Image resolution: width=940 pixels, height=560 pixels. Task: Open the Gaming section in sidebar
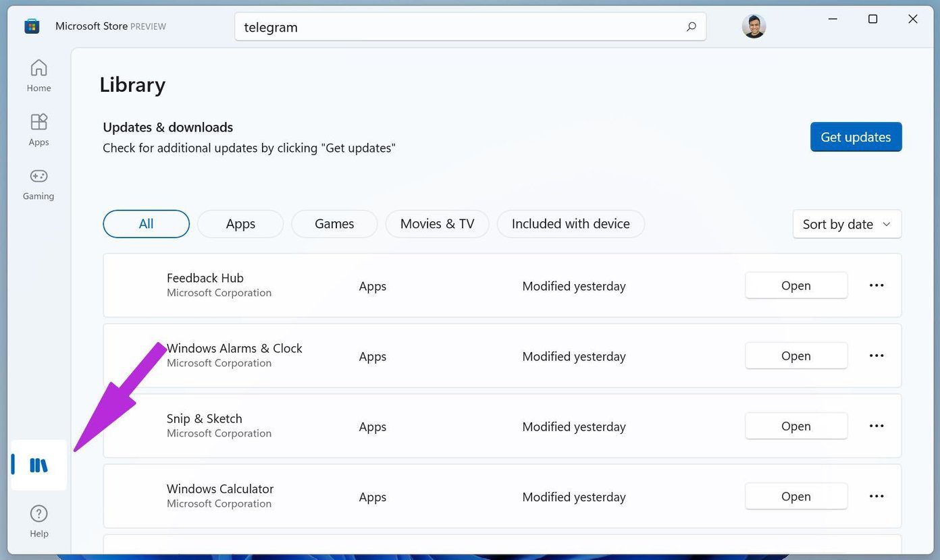pos(38,184)
